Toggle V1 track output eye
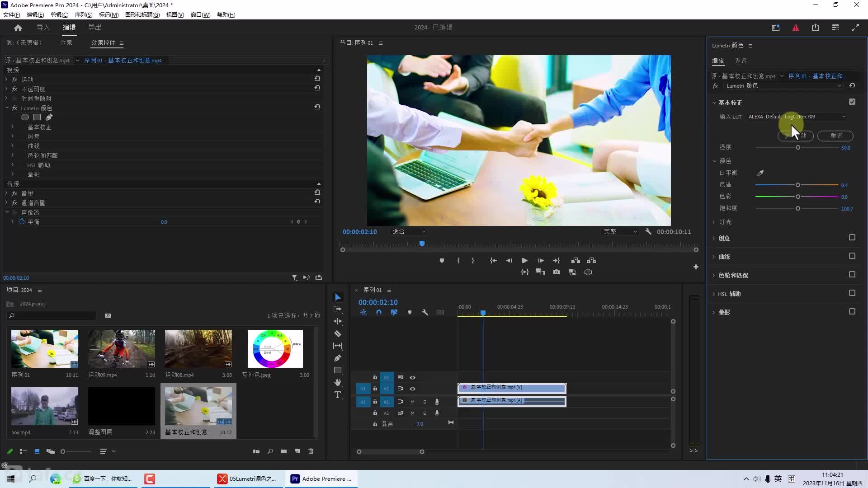 (412, 389)
